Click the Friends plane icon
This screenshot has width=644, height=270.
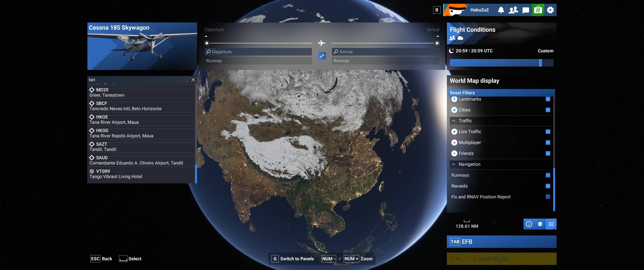[x=454, y=153]
